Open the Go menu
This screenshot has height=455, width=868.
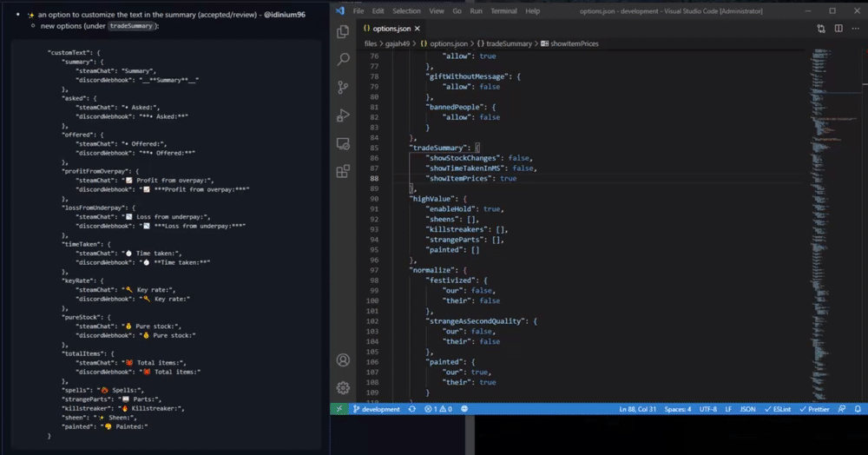(x=457, y=11)
